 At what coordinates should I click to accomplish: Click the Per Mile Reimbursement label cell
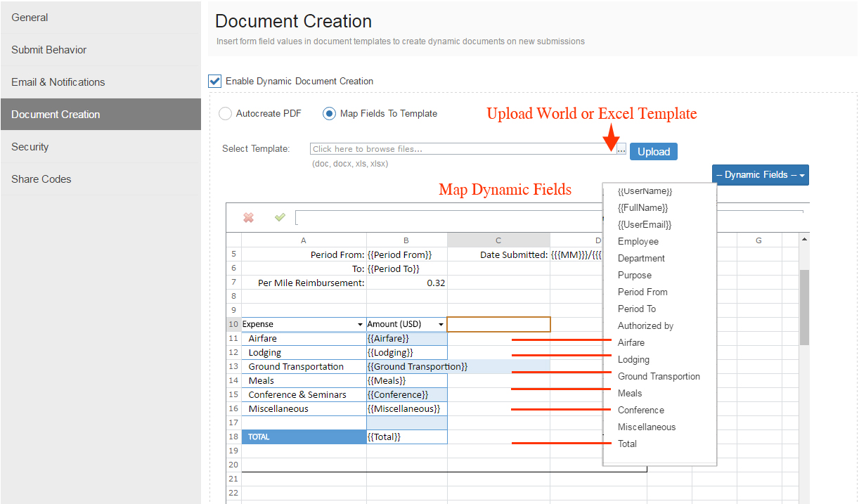pyautogui.click(x=304, y=283)
